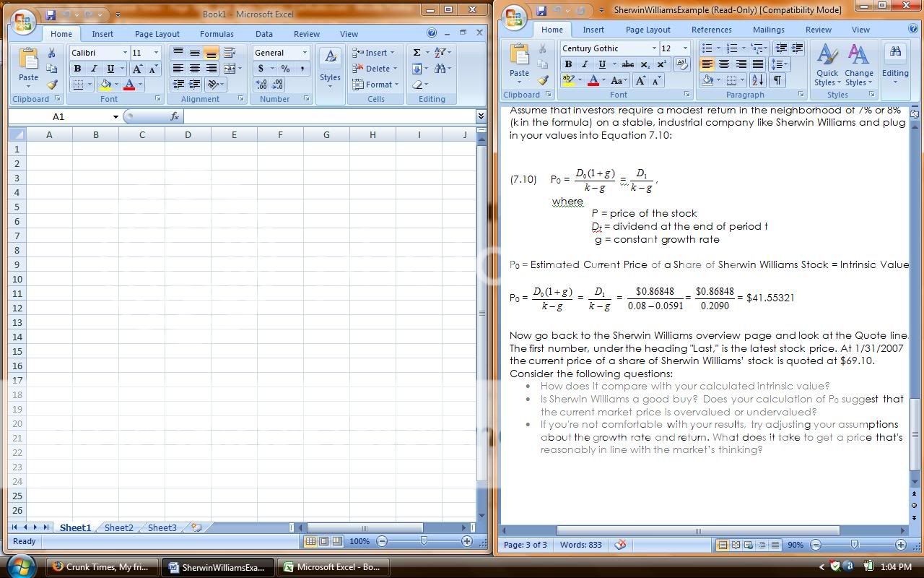The width and height of the screenshot is (924, 578).
Task: Click Word count in Word status bar
Action: pos(580,545)
